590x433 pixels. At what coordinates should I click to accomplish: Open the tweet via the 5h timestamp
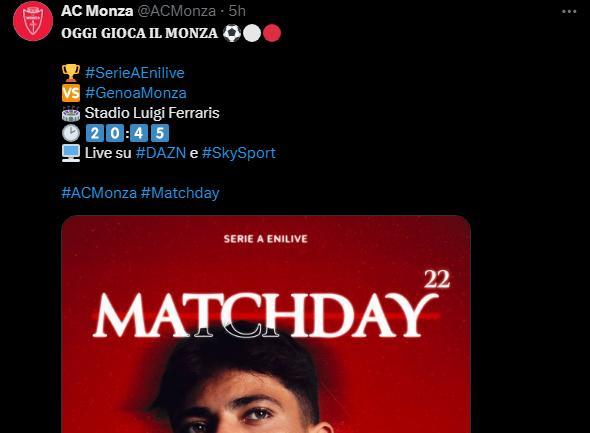click(237, 11)
